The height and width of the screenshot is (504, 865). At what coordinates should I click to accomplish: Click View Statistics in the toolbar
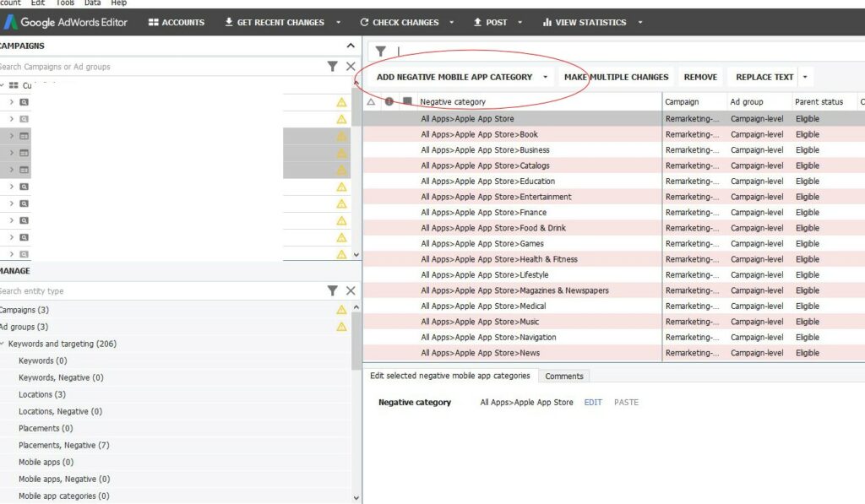(x=585, y=22)
